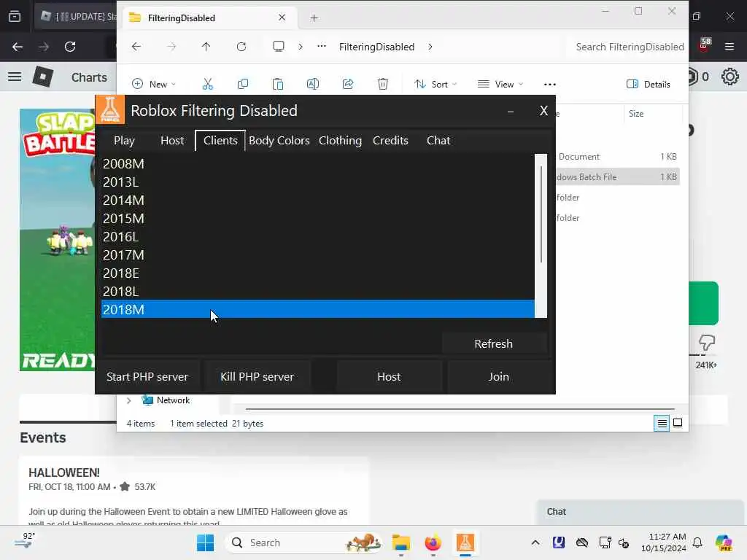Image resolution: width=747 pixels, height=560 pixels.
Task: Click the This PC monitor icon in address bar
Action: (x=279, y=47)
